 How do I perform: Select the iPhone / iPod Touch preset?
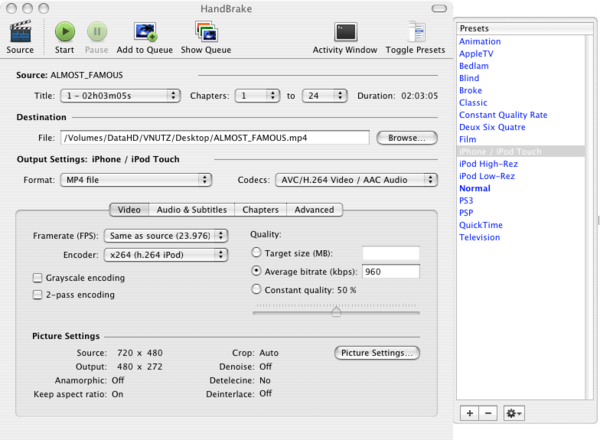click(x=520, y=152)
